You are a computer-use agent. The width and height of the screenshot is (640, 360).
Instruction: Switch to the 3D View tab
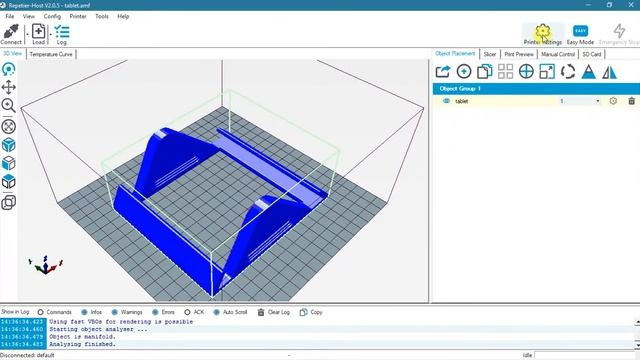(x=13, y=54)
